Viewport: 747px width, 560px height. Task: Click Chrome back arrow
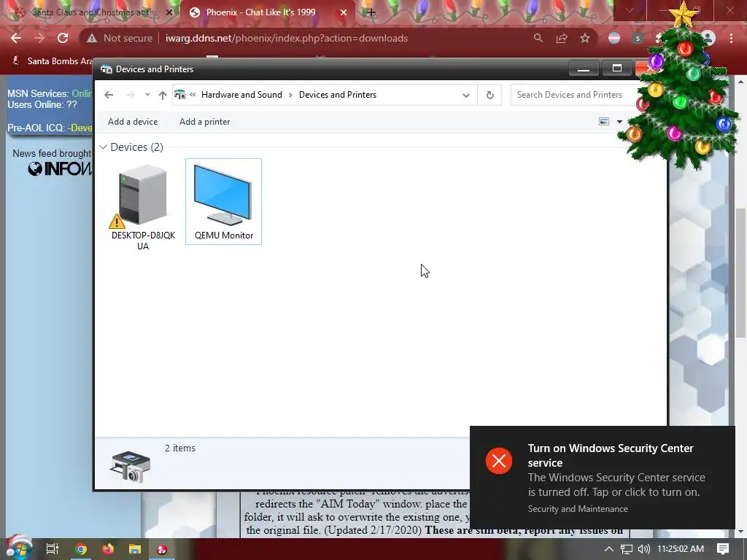click(16, 38)
